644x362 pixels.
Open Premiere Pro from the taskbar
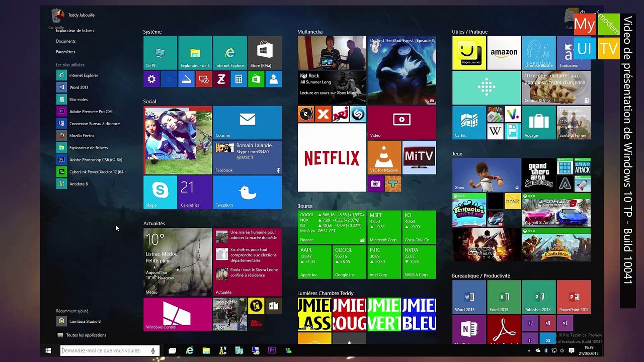tap(272, 350)
